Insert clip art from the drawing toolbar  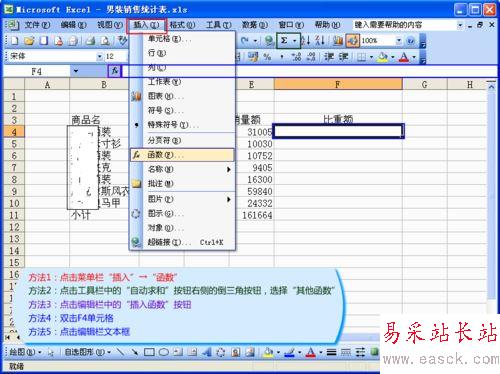coord(235,352)
